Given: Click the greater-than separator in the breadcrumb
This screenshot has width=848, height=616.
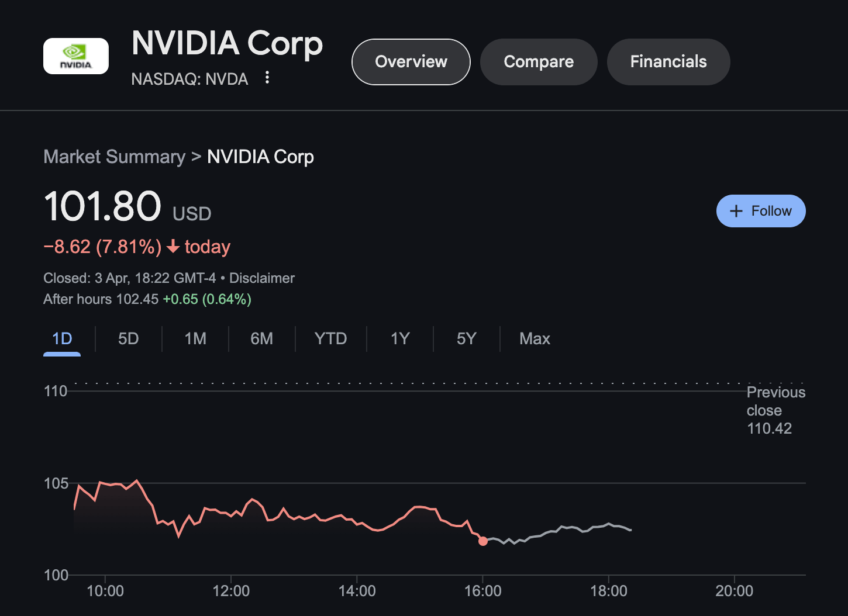Looking at the screenshot, I should (195, 157).
